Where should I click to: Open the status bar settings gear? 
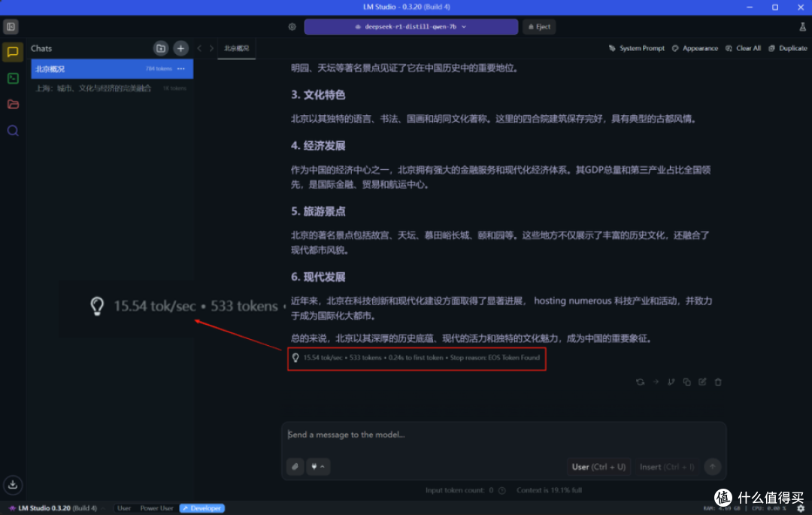(801, 509)
